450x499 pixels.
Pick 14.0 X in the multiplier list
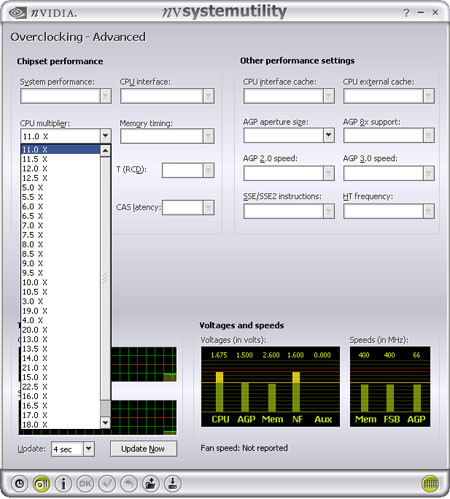pos(60,358)
